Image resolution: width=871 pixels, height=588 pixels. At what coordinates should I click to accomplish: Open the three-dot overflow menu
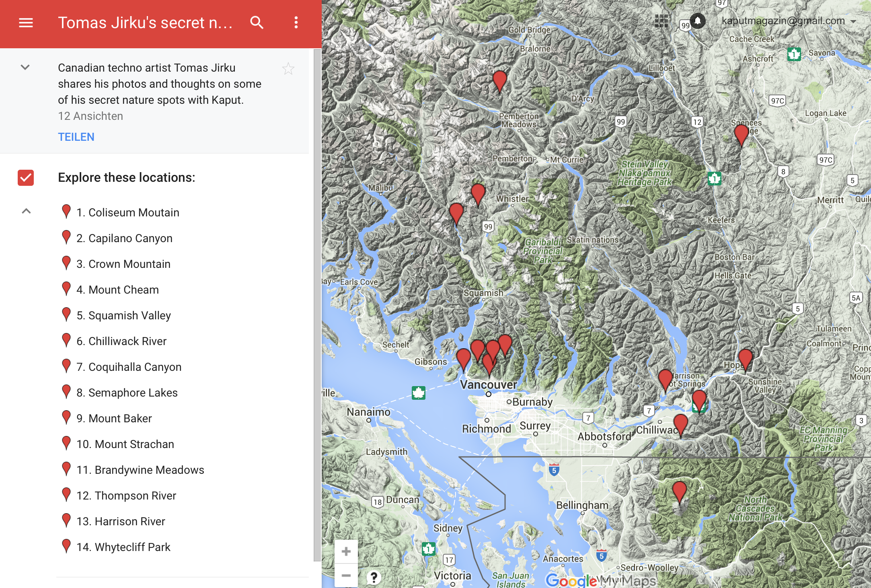point(296,23)
